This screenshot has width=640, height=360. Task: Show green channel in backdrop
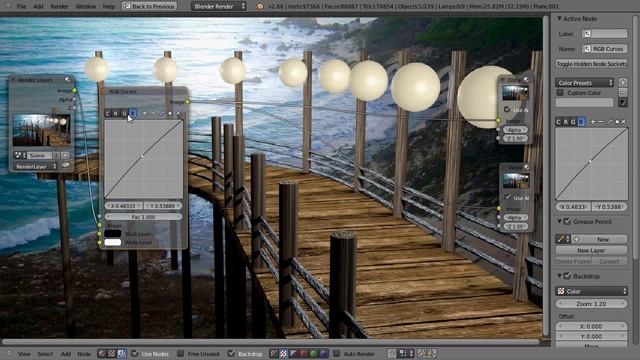pyautogui.click(x=313, y=353)
